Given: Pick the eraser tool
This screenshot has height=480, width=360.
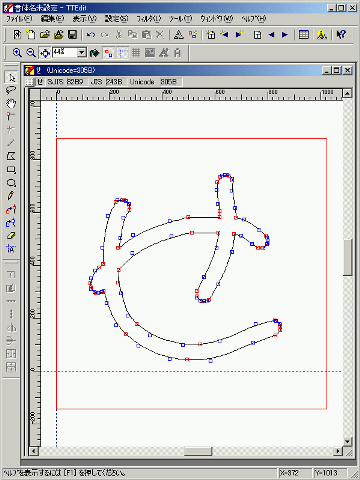Looking at the screenshot, I should pos(11,235).
